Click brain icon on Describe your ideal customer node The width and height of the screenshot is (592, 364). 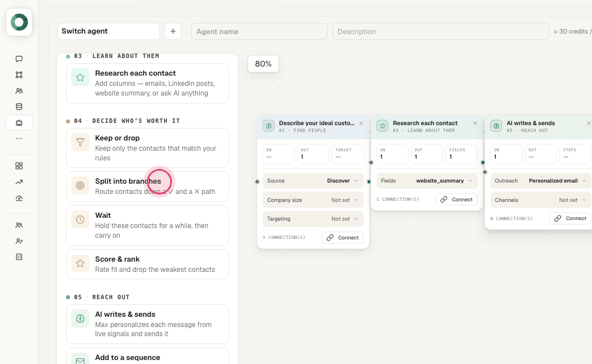269,126
